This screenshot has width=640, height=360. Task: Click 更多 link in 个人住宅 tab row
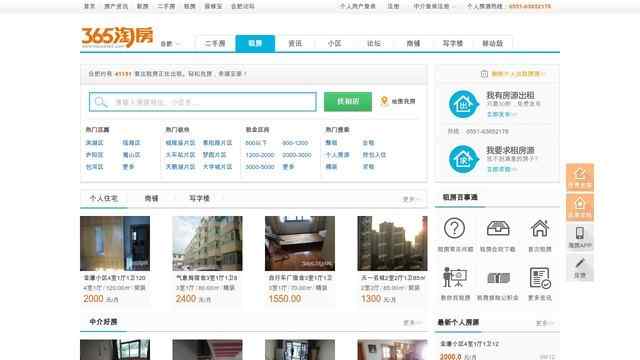click(411, 199)
